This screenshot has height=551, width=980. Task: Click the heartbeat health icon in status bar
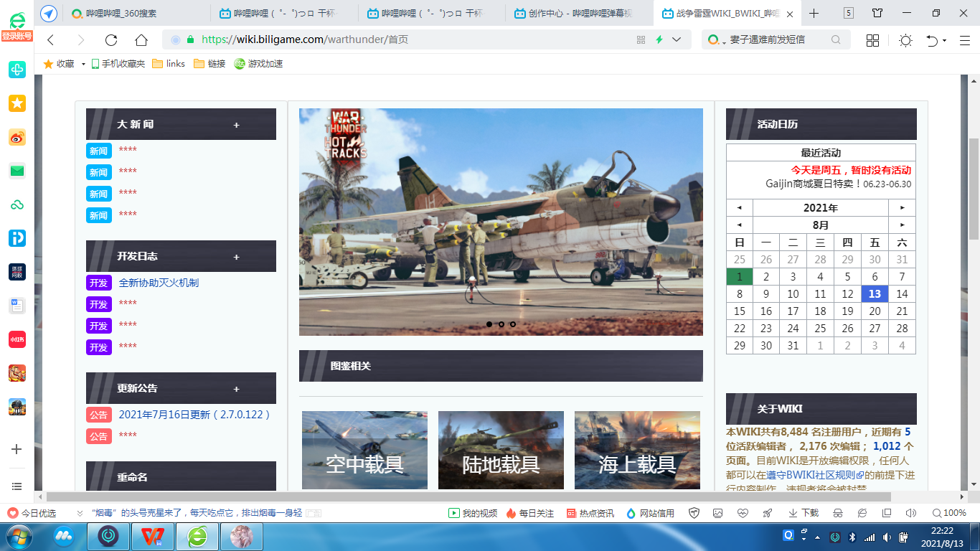[743, 513]
